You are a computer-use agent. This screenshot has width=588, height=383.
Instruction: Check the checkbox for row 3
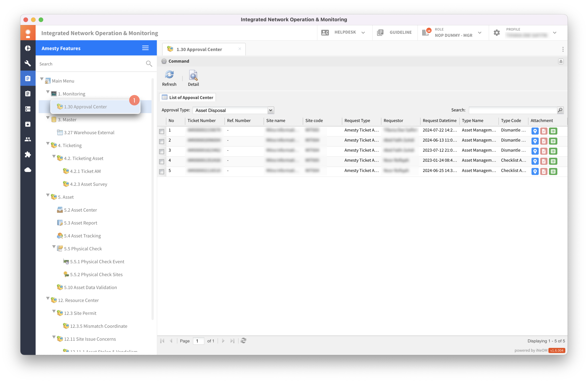tap(162, 152)
